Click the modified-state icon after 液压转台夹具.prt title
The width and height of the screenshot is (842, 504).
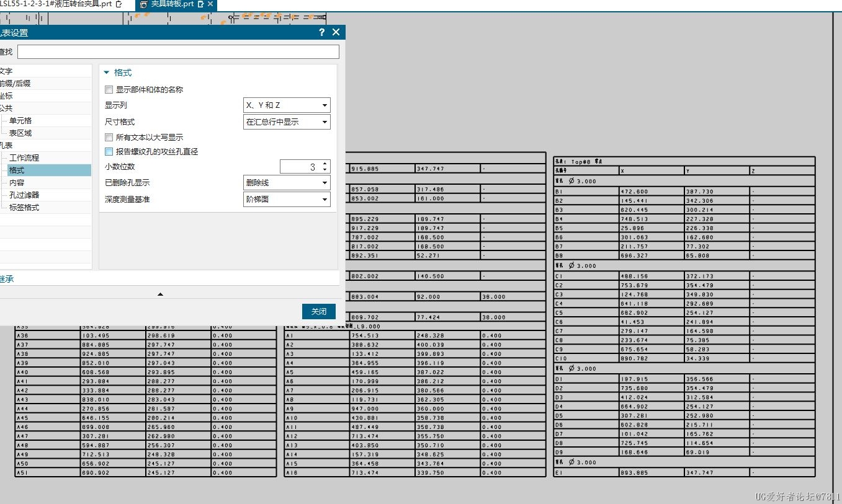tap(119, 4)
